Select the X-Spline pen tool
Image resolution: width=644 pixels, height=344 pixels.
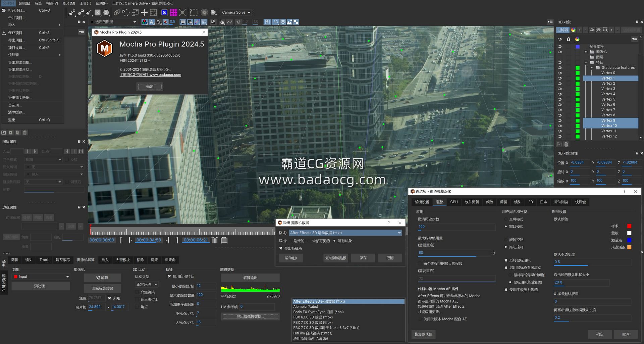coord(72,13)
